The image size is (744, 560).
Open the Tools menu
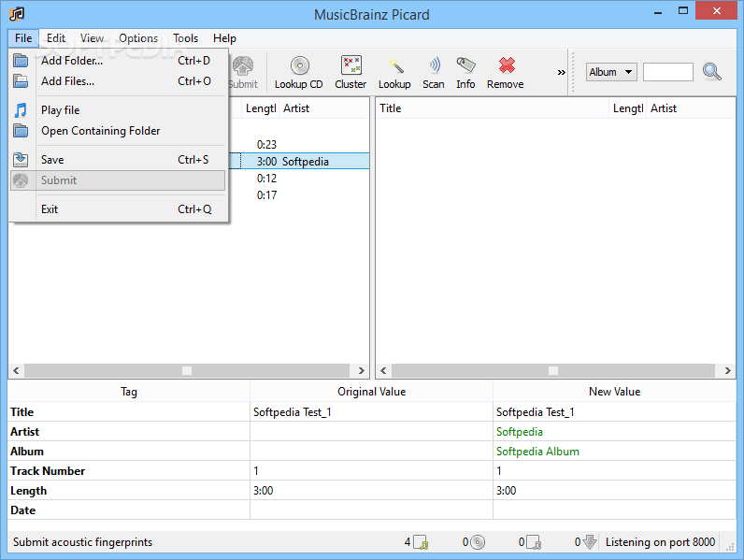click(185, 38)
